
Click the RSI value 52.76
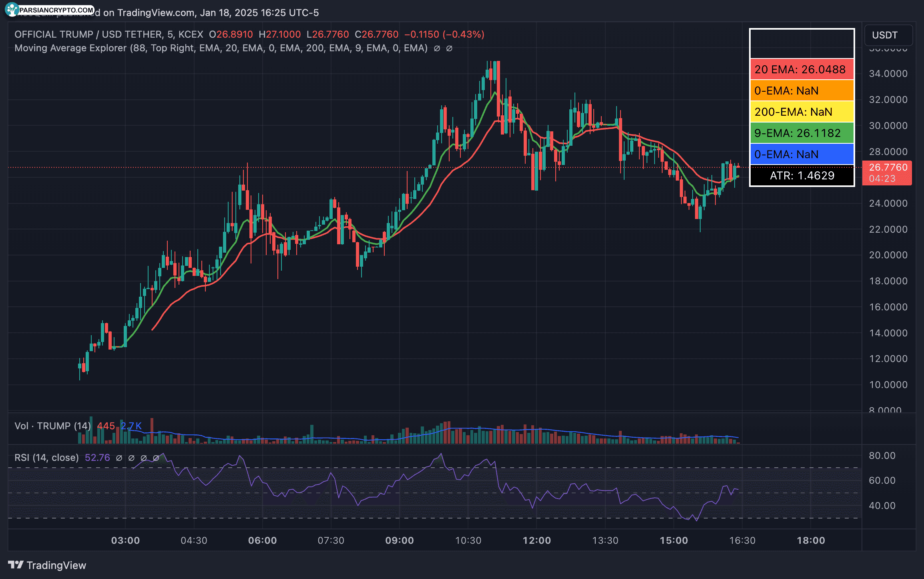pos(97,458)
